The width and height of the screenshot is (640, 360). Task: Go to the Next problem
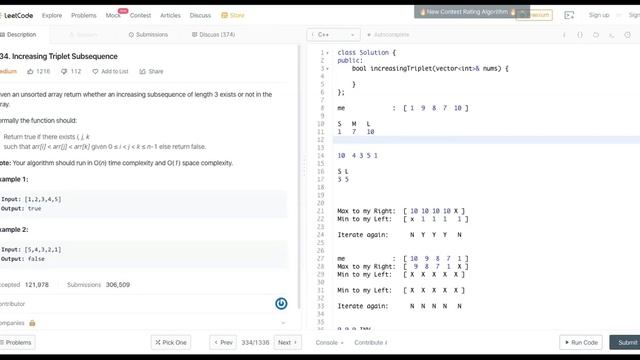(x=288, y=342)
